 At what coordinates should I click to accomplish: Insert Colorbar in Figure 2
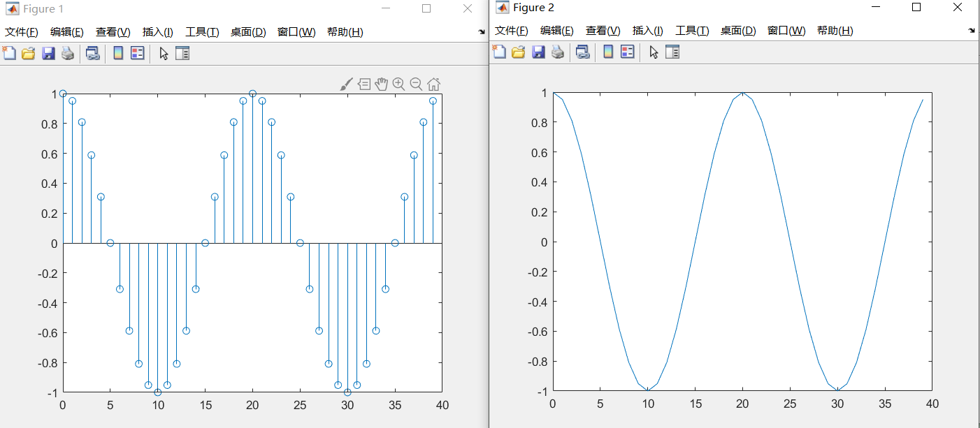608,52
